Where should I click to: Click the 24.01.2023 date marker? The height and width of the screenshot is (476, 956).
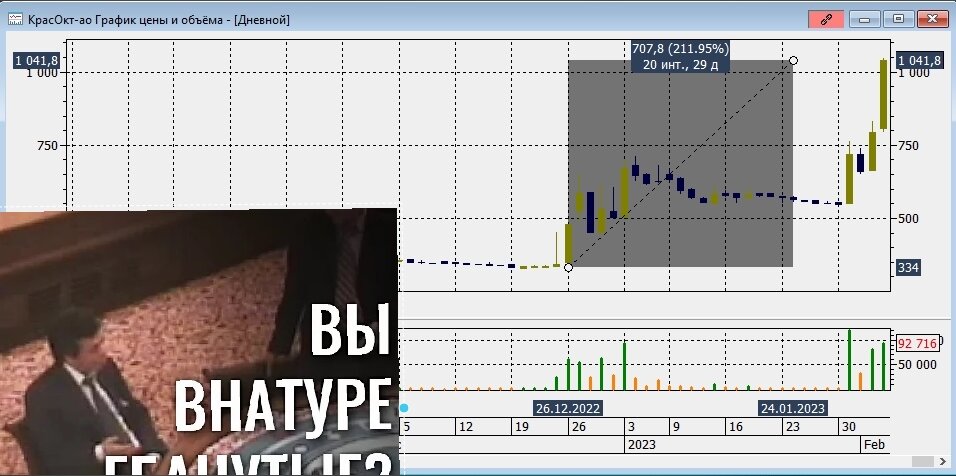(x=792, y=408)
